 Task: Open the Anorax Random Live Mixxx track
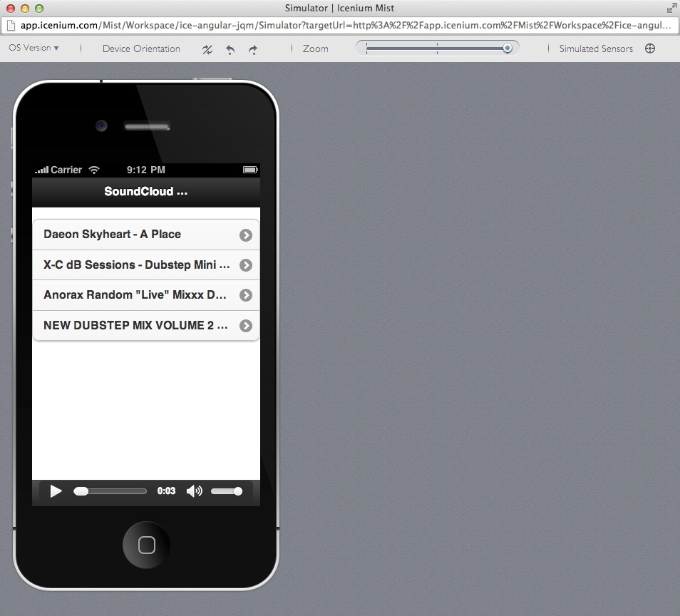[146, 295]
